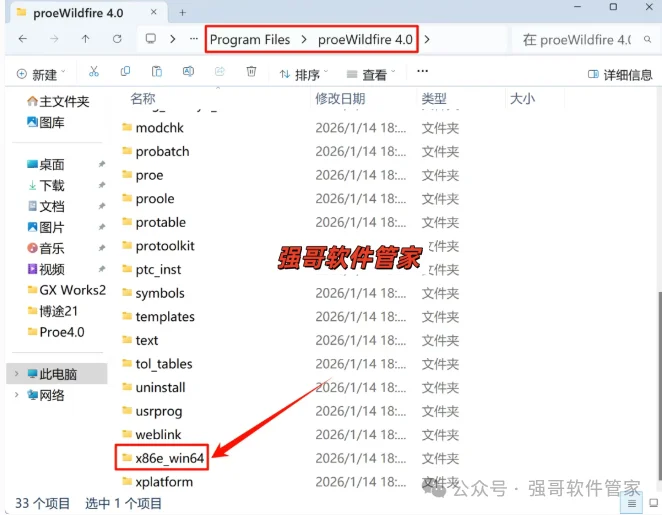Select the weblink folder
This screenshot has height=515, width=662.
pos(152,434)
